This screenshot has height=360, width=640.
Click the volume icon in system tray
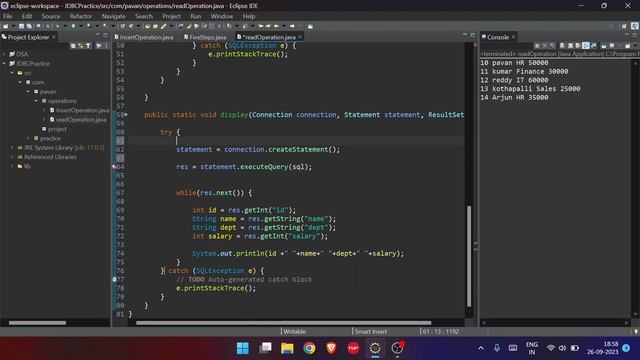click(562, 348)
